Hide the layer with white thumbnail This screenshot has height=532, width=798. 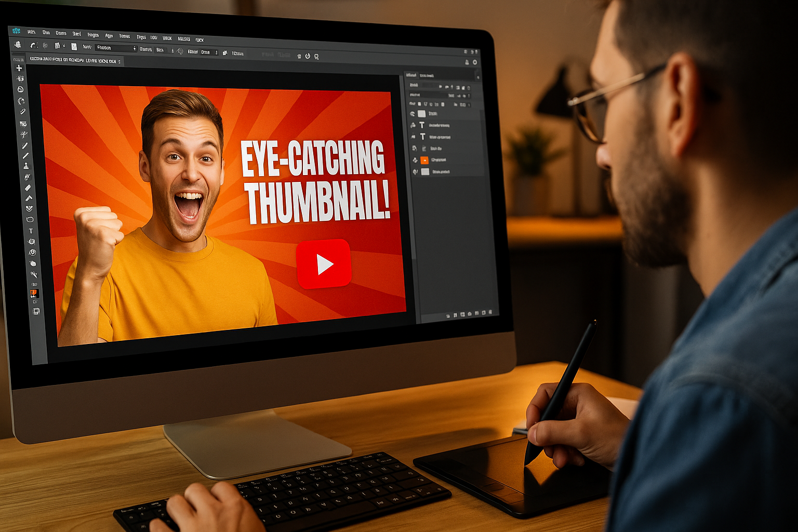[x=413, y=113]
